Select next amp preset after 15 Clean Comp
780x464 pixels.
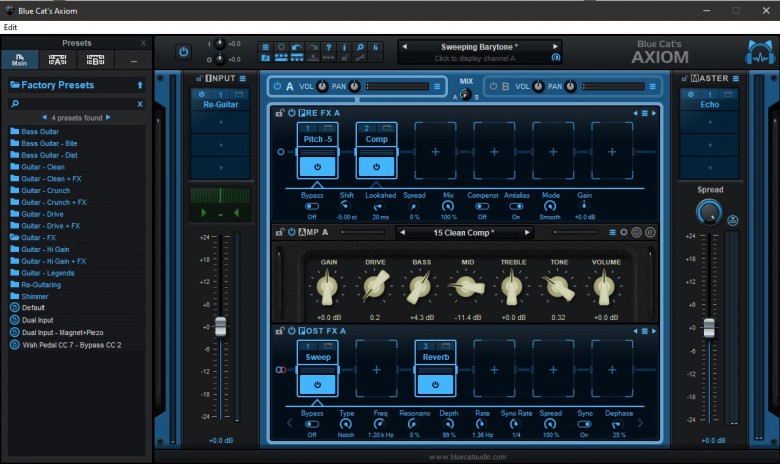(x=527, y=232)
